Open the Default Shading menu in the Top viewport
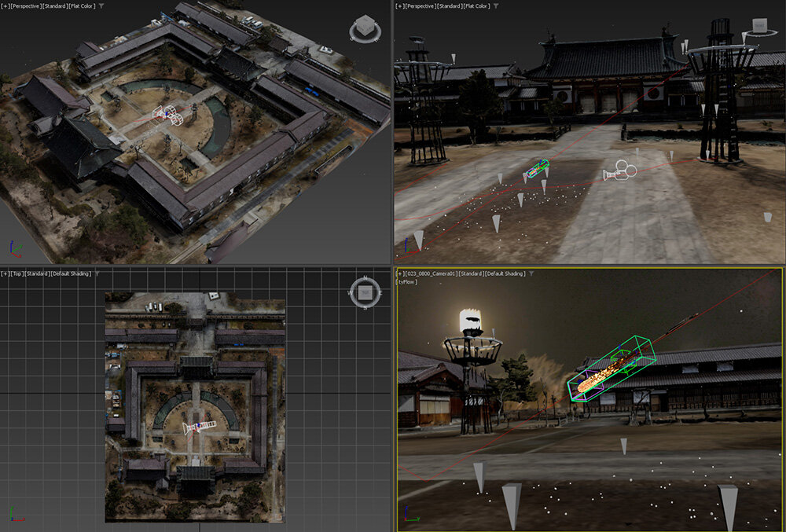This screenshot has width=786, height=532. [72, 273]
